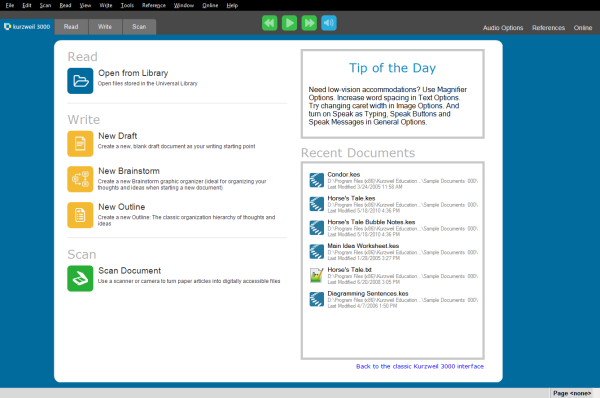Click the Page <none> status bar field
Screen dimensions: 600x398
click(x=572, y=393)
